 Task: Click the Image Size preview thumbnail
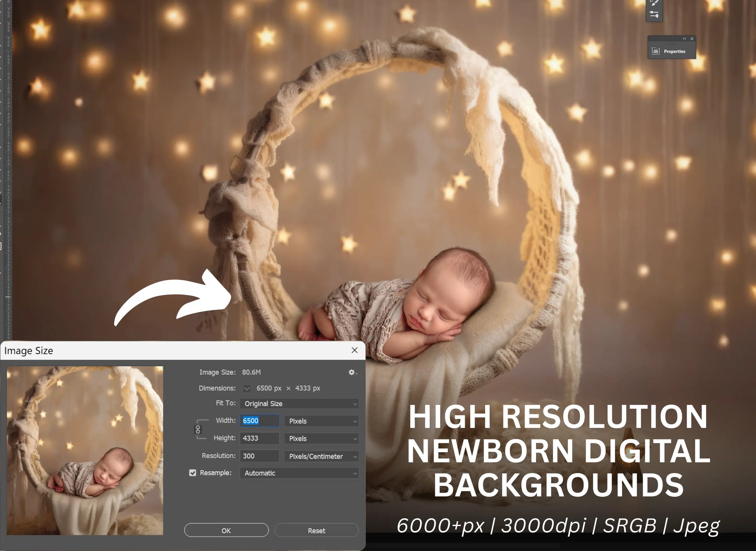click(85, 450)
